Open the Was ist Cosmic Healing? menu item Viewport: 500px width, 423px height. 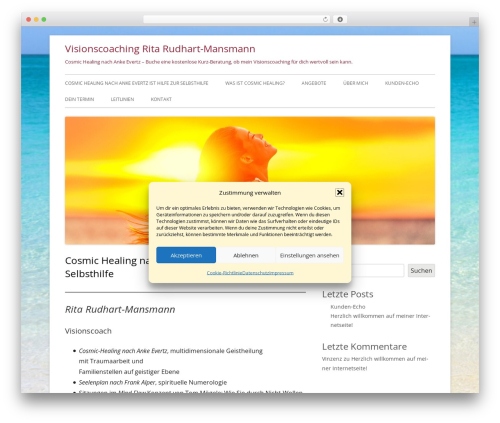coord(255,83)
